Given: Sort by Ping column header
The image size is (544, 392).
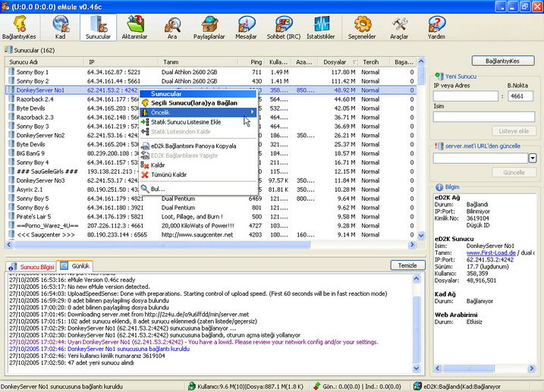Looking at the screenshot, I should pyautogui.click(x=252, y=62).
